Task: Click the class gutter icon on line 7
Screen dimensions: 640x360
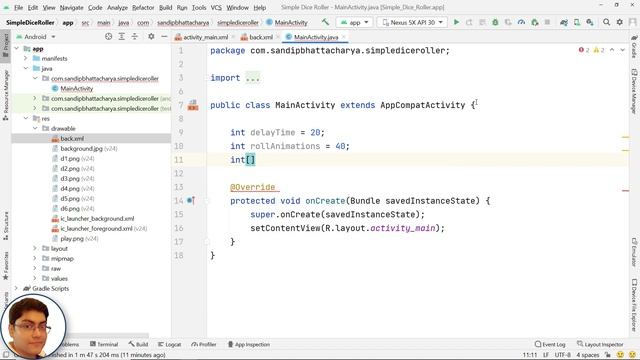Action: (x=193, y=105)
